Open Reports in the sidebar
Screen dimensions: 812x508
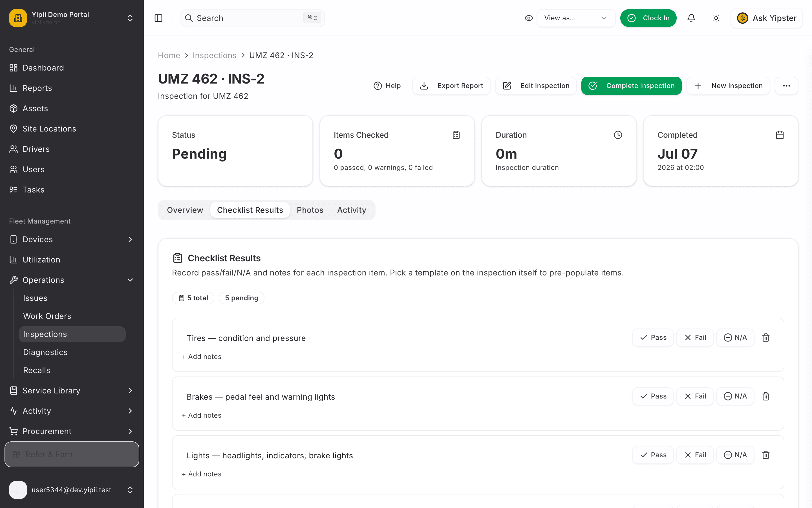[72, 88]
